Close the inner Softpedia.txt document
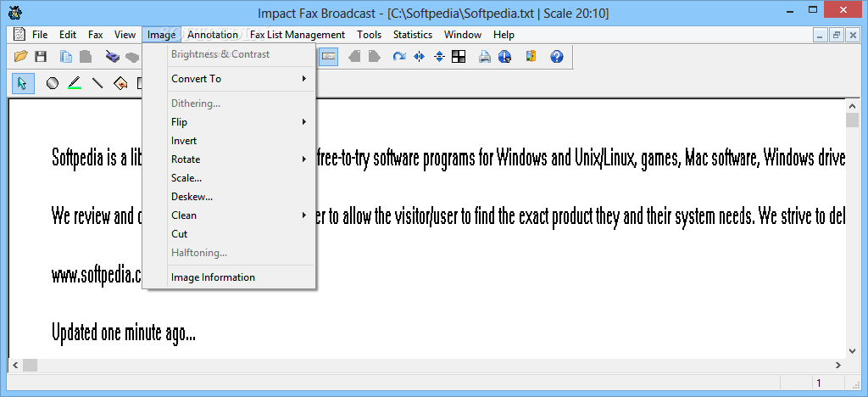Screen dimensions: 868x397 851,35
